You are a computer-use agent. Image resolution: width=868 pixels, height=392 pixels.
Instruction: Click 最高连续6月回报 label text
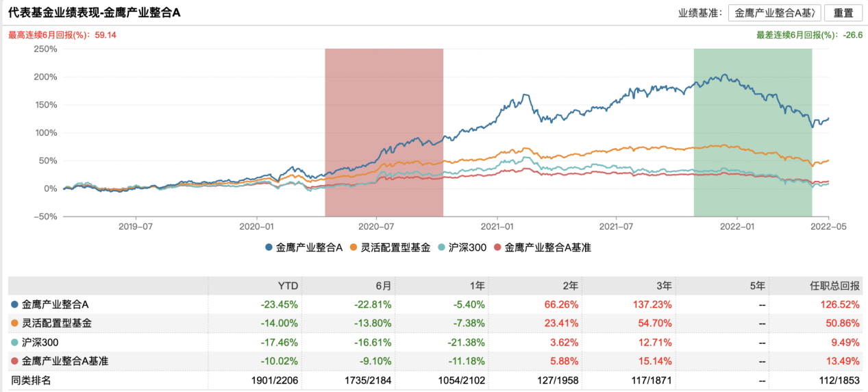click(62, 35)
